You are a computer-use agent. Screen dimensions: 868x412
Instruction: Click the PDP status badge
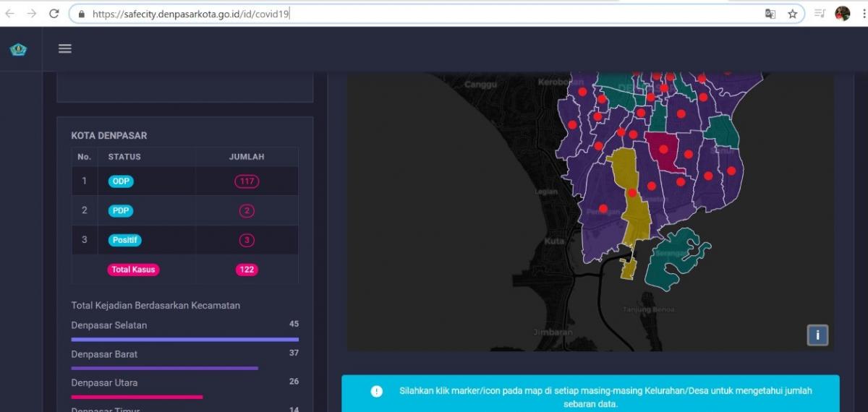tap(121, 211)
